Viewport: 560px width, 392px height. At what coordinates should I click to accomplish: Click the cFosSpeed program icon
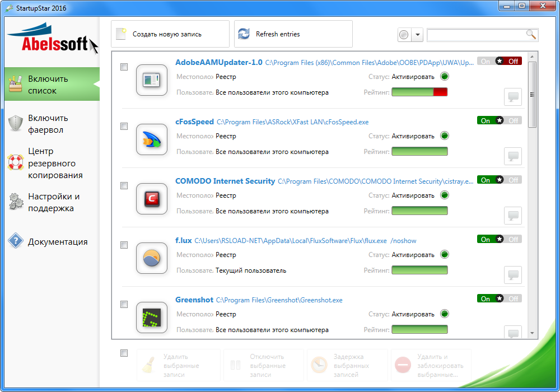(152, 139)
